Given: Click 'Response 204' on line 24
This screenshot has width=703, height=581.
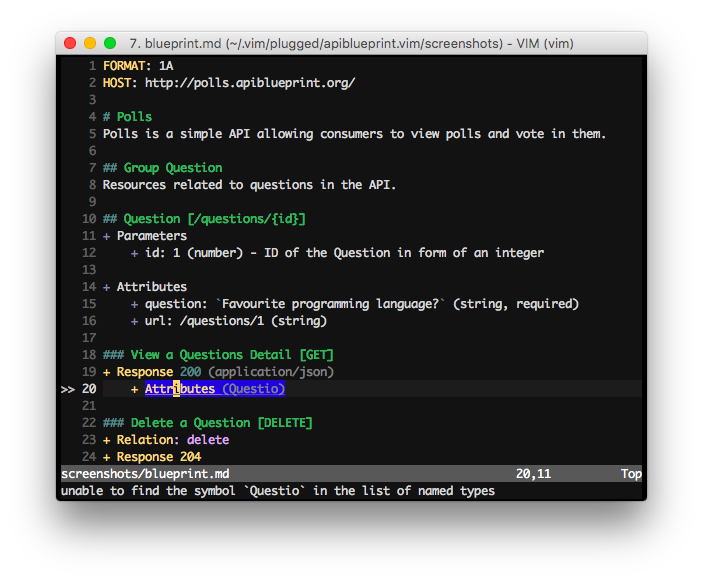Looking at the screenshot, I should pyautogui.click(x=159, y=457).
